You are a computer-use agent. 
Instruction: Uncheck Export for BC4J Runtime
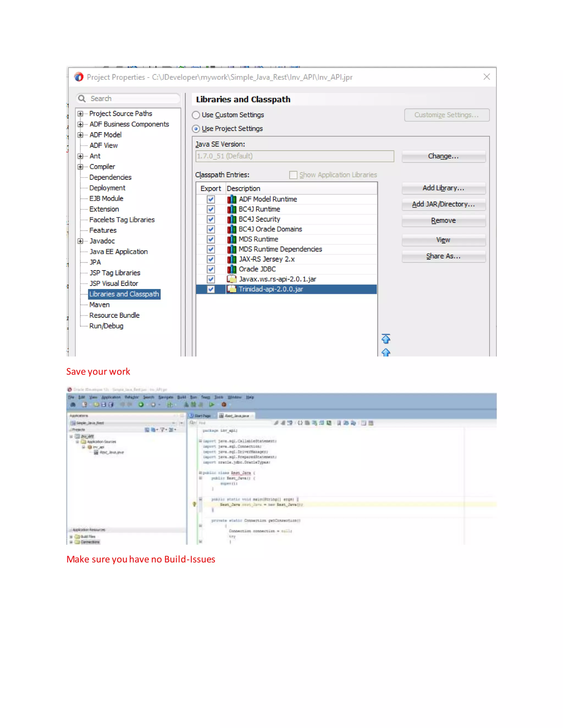211,209
